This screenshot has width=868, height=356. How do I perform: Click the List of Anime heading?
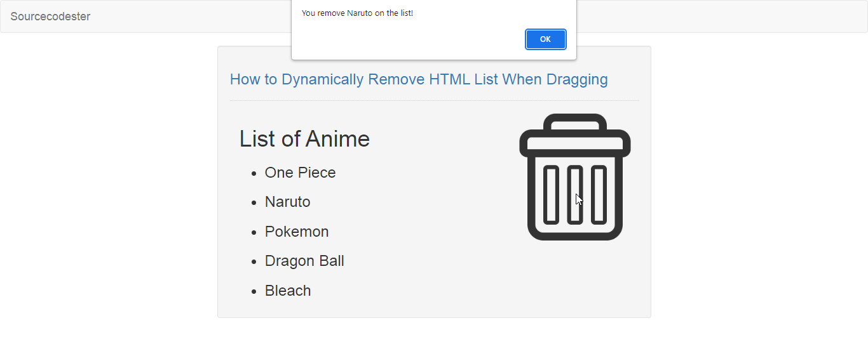[304, 138]
